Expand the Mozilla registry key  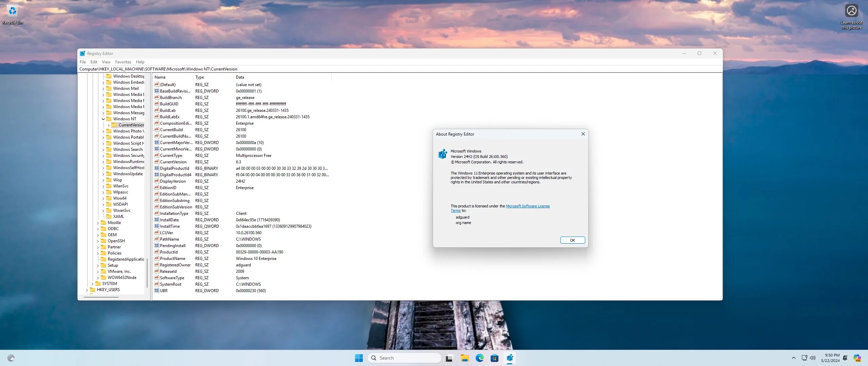click(98, 223)
